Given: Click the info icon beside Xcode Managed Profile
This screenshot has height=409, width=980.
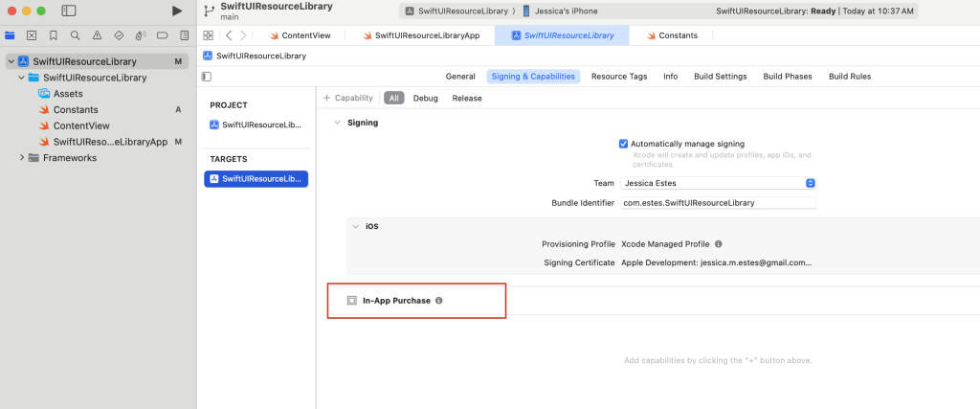Looking at the screenshot, I should click(x=718, y=244).
